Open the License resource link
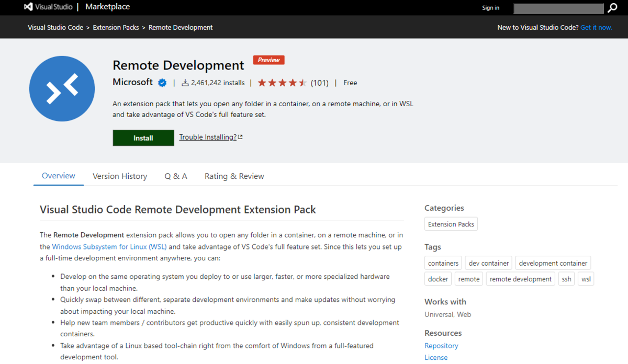This screenshot has height=364, width=628. pos(436,358)
